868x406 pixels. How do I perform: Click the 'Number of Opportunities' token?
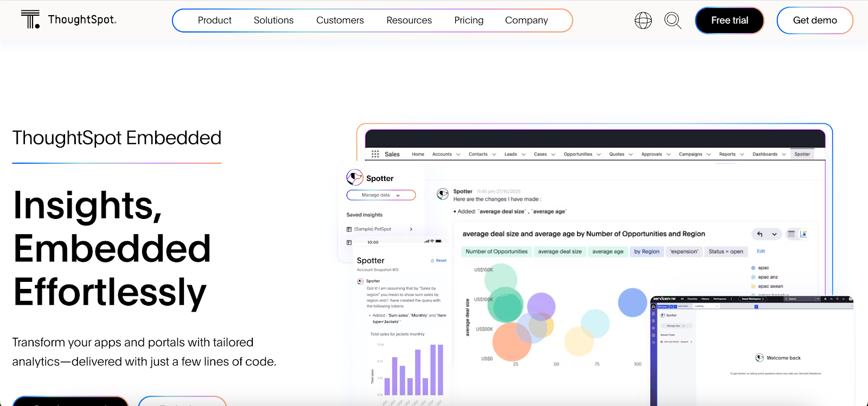point(496,252)
